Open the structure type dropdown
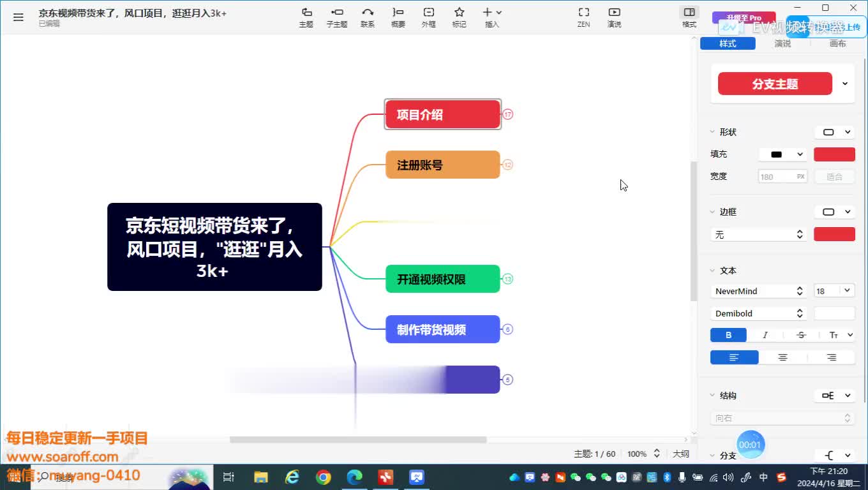Viewport: 868px width, 490px height. point(834,396)
